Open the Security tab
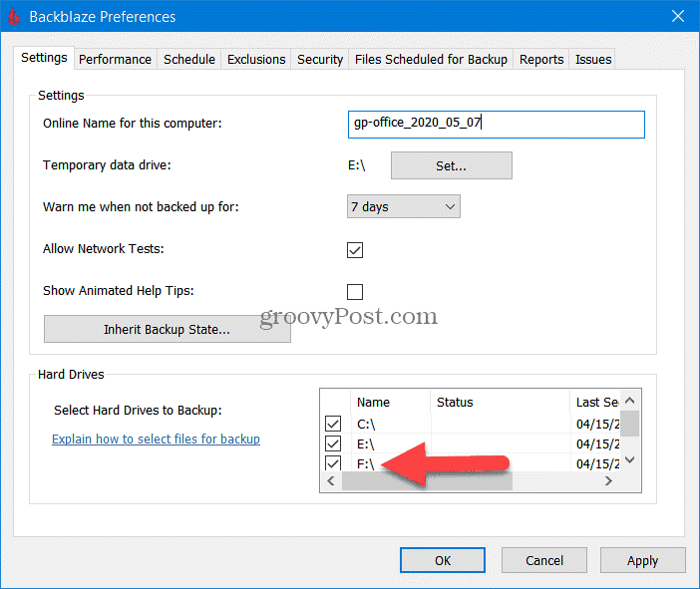Screen dimensions: 700x589 pos(320,60)
